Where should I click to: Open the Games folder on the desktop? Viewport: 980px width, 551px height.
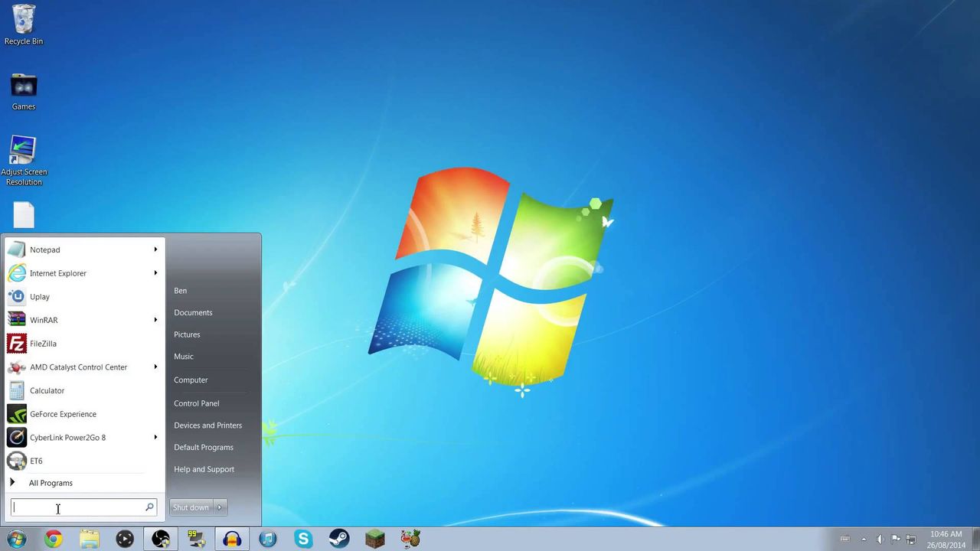(23, 86)
